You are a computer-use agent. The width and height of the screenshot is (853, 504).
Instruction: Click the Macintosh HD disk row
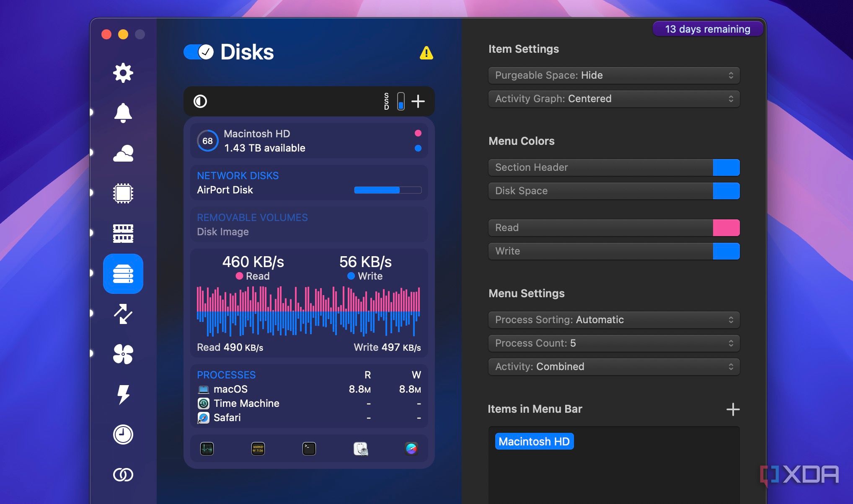(309, 141)
